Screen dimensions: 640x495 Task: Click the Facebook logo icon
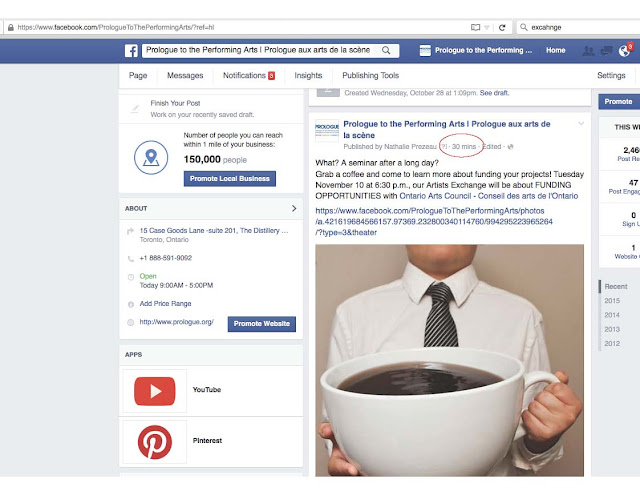[x=131, y=51]
